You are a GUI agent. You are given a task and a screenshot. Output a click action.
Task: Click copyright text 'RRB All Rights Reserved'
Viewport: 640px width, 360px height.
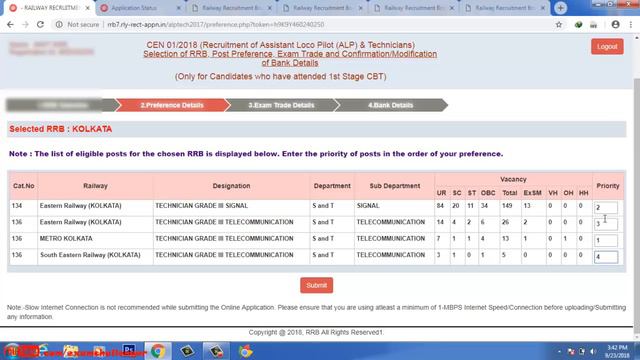pyautogui.click(x=344, y=332)
